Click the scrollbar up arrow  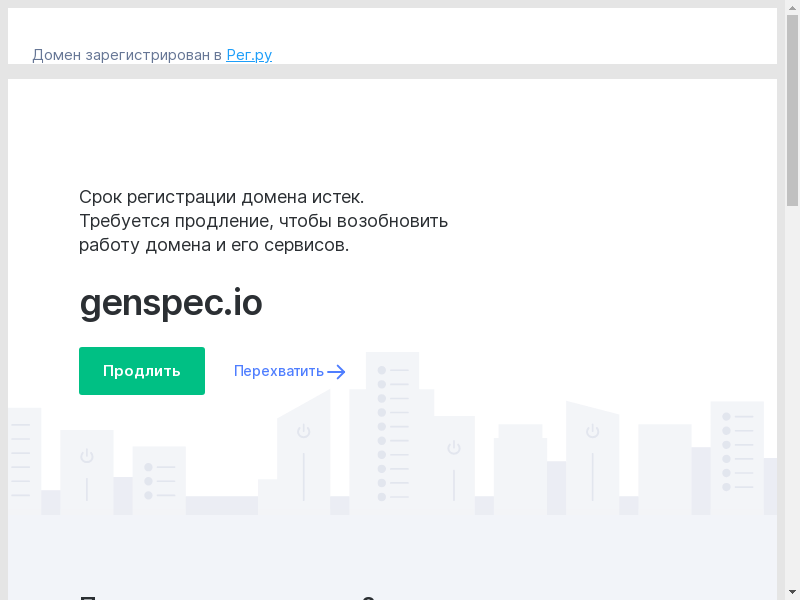[792, 9]
